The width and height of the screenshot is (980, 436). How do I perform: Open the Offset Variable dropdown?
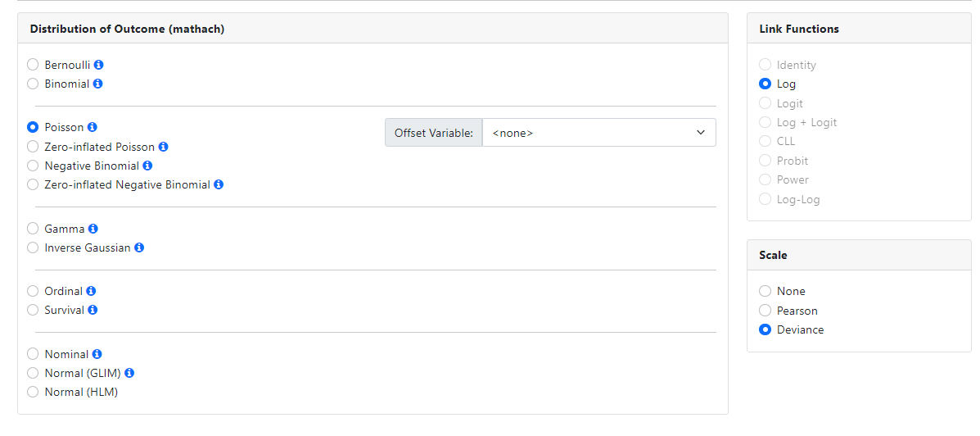coord(598,133)
